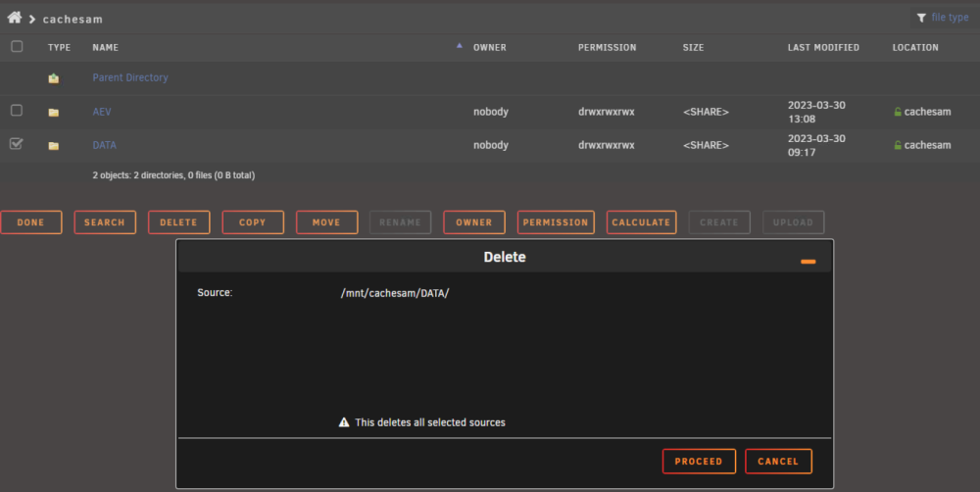
Task: Sort by the SIZE column header
Action: point(693,47)
